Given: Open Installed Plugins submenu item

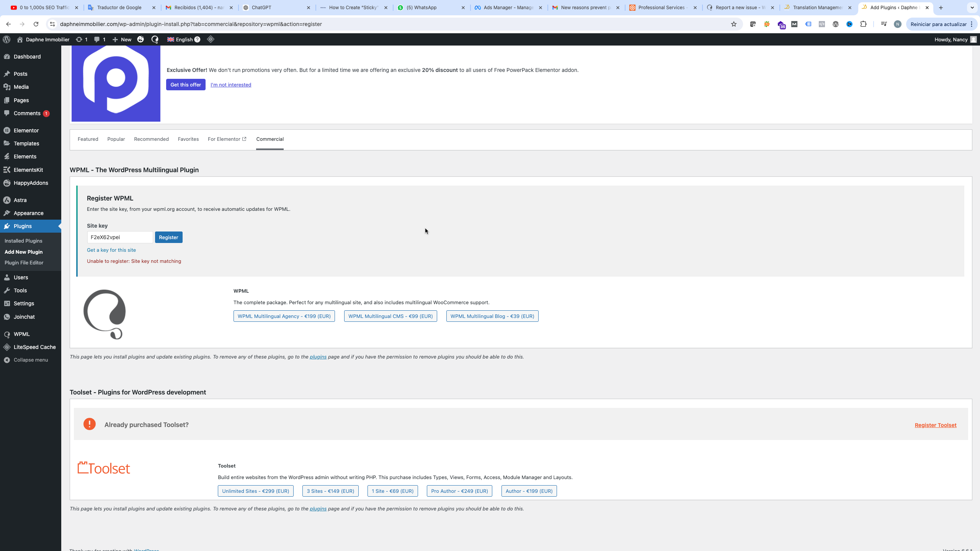Looking at the screenshot, I should point(23,241).
